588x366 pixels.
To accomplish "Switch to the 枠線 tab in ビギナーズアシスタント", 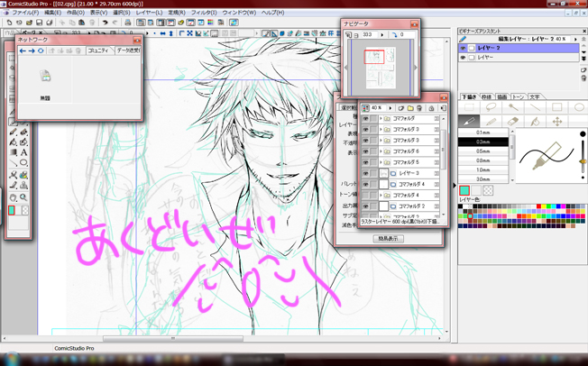I will [x=486, y=96].
